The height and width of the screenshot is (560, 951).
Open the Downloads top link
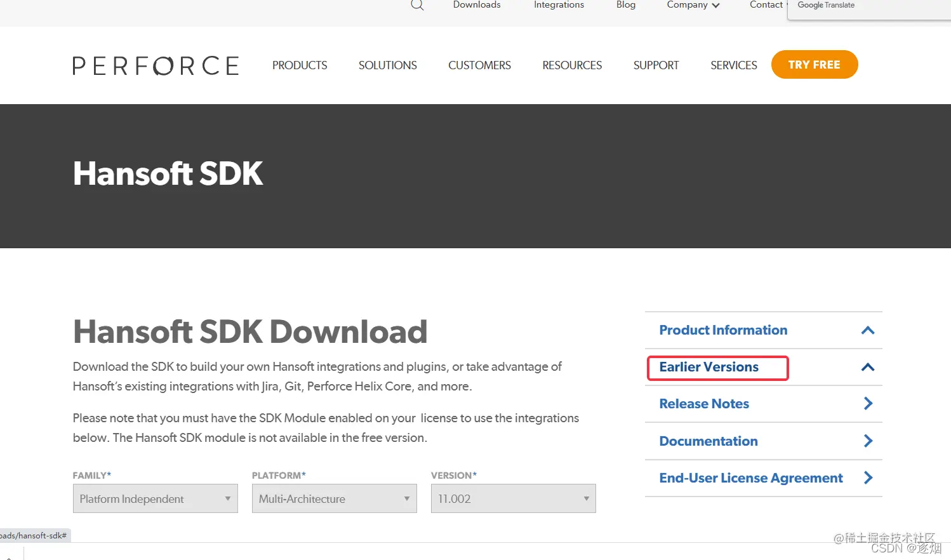pos(477,5)
